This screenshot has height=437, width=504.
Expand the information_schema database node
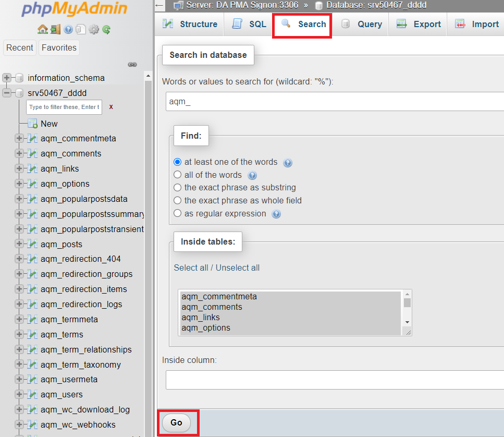click(7, 78)
